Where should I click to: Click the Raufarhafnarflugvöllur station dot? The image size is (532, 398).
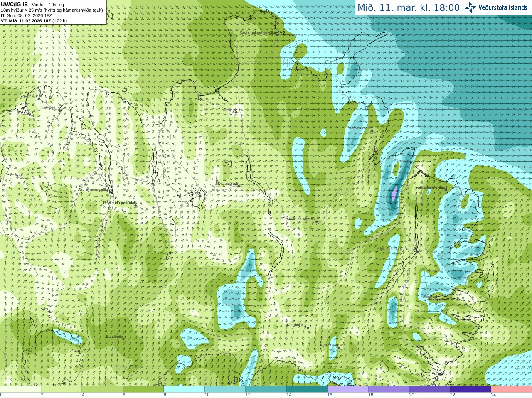(x=277, y=34)
